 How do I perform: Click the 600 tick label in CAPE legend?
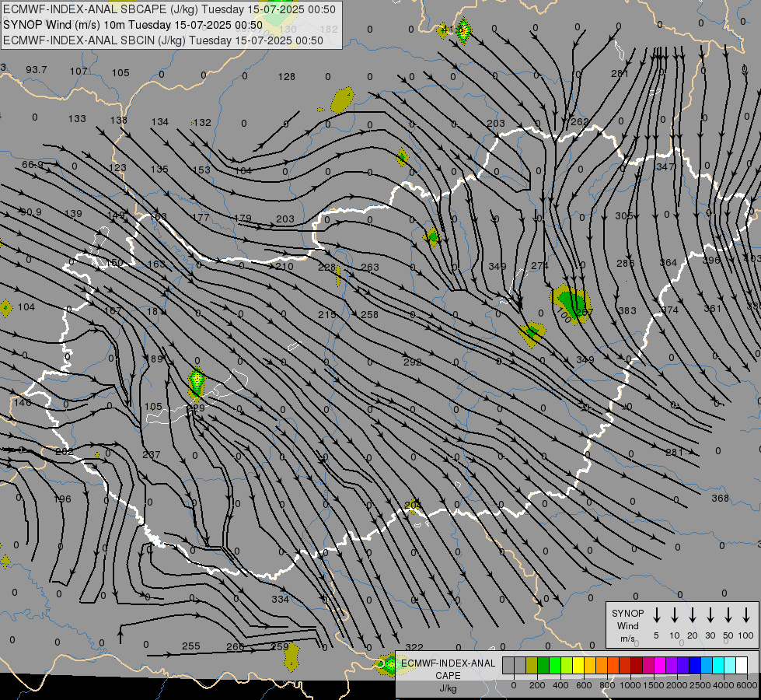click(584, 685)
